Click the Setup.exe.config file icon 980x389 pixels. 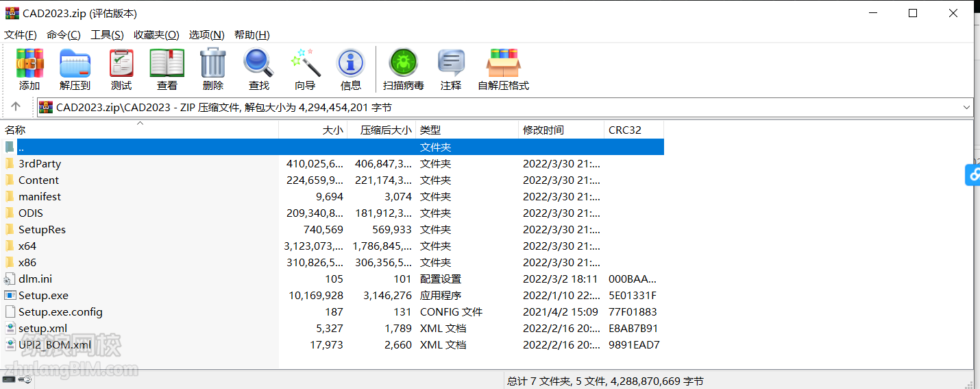(10, 311)
